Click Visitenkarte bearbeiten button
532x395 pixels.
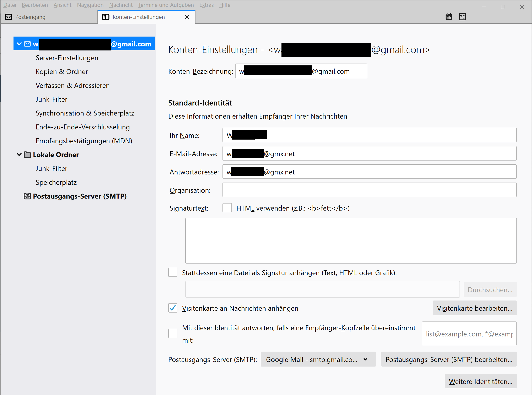tap(474, 308)
